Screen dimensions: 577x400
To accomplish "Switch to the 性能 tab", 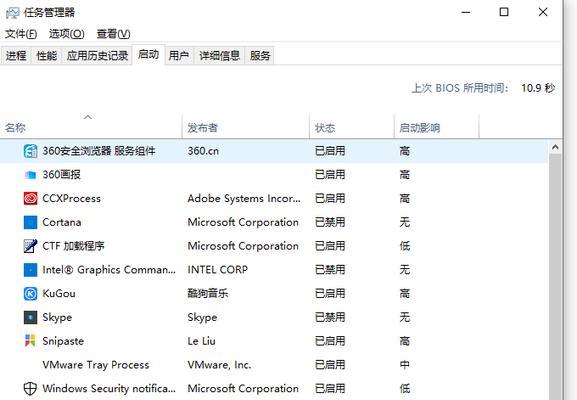I will point(47,56).
